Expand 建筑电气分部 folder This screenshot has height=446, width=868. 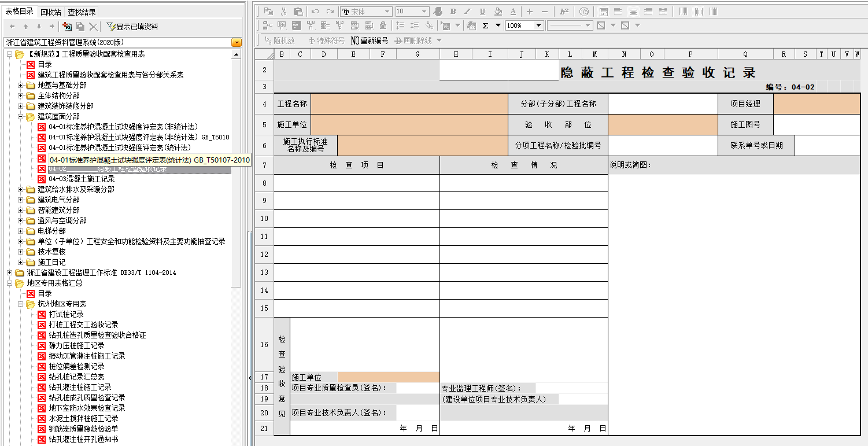pyautogui.click(x=21, y=200)
